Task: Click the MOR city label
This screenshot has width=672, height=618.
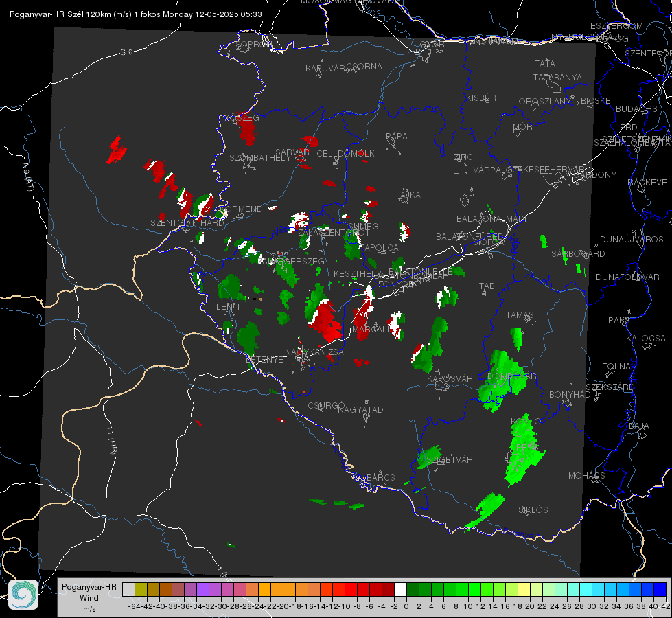Action: (x=523, y=126)
